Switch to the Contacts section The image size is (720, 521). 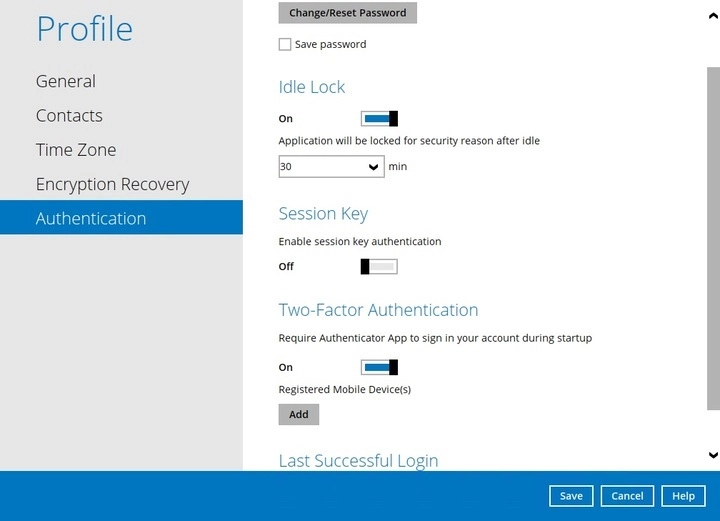click(69, 116)
